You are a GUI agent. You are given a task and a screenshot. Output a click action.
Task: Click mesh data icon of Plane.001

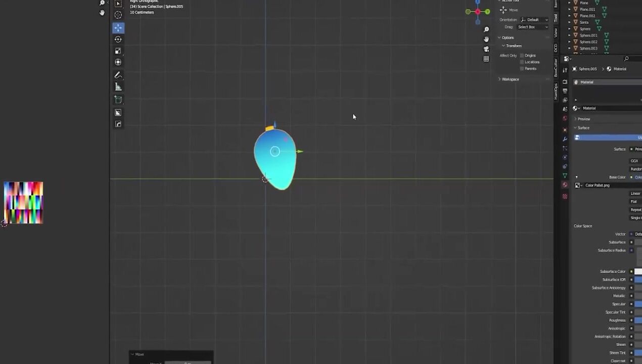click(604, 9)
